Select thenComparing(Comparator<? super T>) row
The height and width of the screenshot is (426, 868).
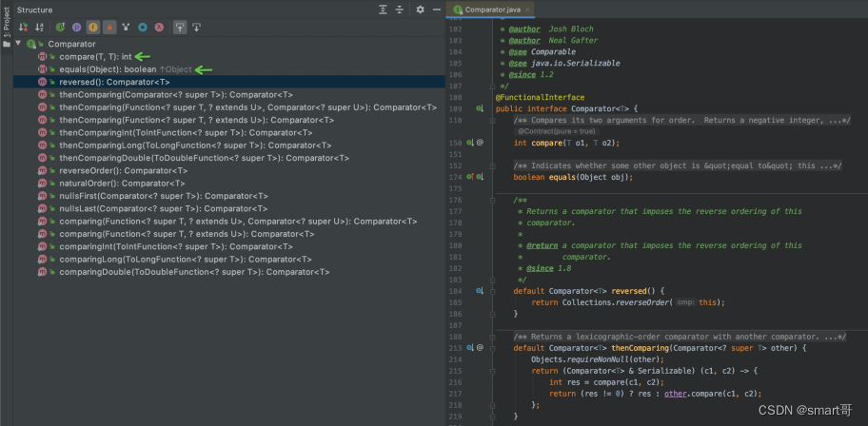point(229,94)
